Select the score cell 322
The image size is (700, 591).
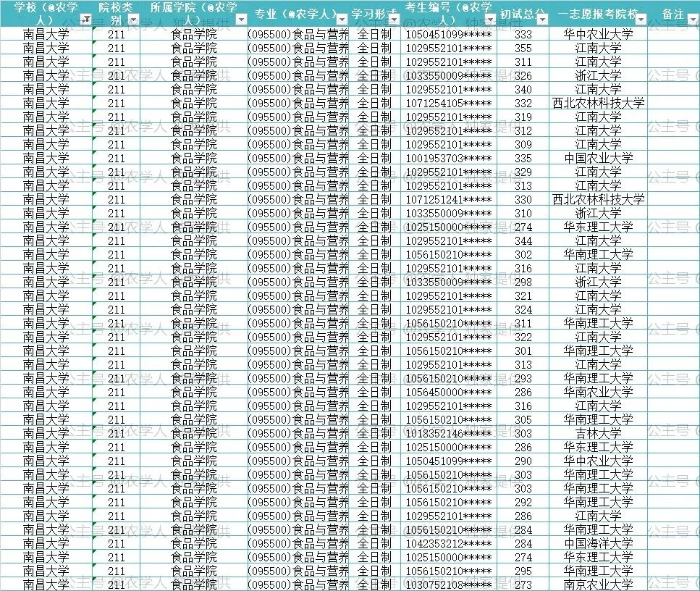(523, 338)
